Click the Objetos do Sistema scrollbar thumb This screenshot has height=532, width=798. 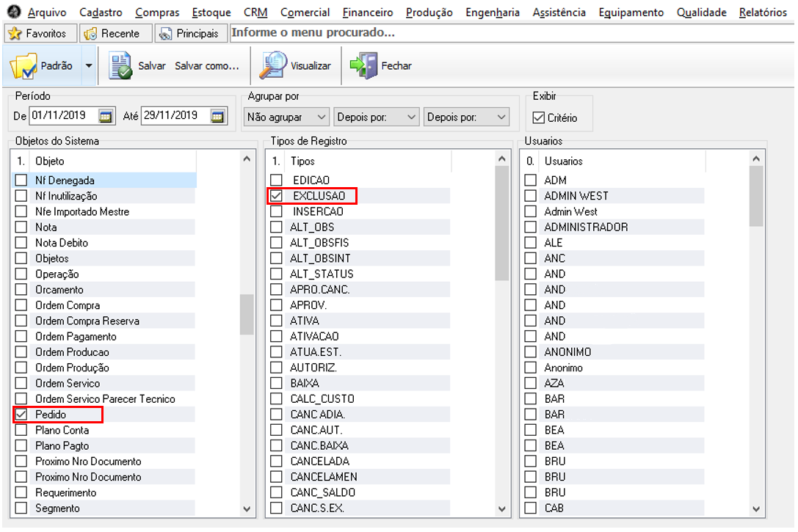247,314
